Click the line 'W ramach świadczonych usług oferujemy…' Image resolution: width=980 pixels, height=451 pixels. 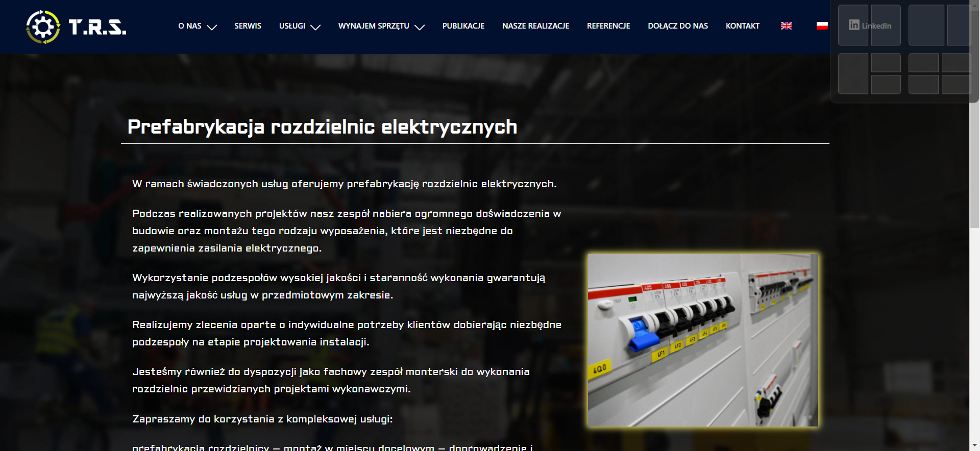(x=345, y=184)
